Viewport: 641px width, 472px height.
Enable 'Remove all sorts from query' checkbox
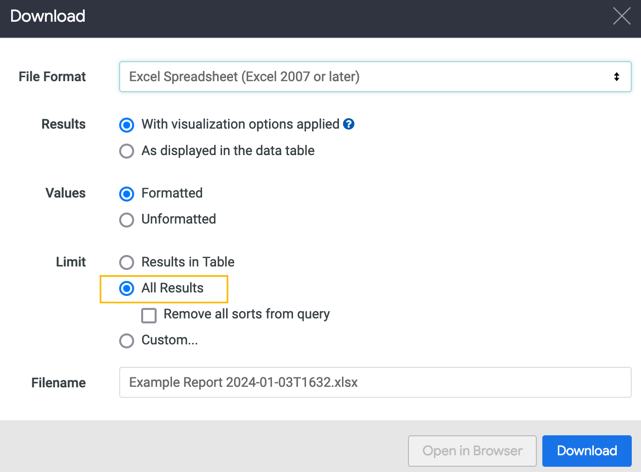click(149, 315)
